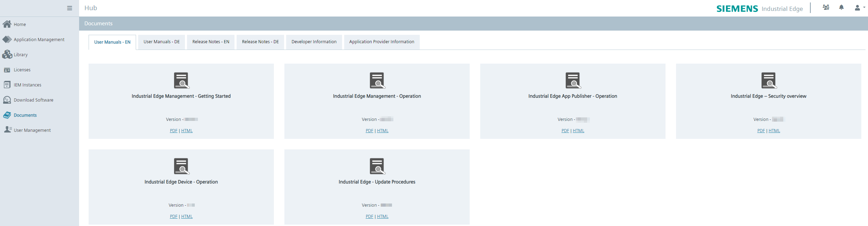Open Library menu item
The image size is (868, 226).
click(x=21, y=55)
